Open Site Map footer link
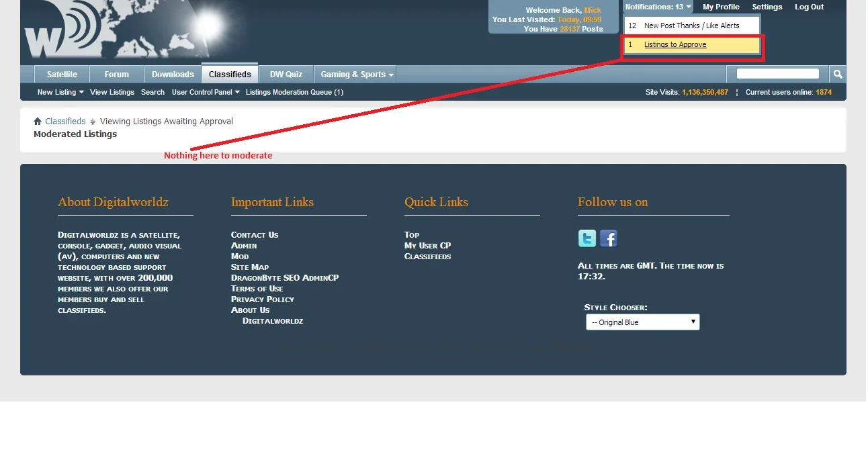The width and height of the screenshot is (868, 462). tap(250, 267)
